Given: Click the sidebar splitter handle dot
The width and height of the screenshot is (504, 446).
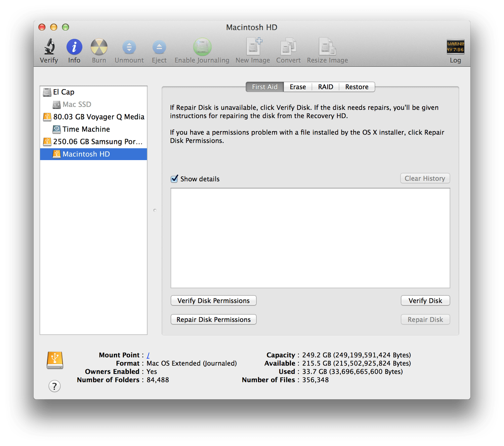Looking at the screenshot, I should pos(155,210).
